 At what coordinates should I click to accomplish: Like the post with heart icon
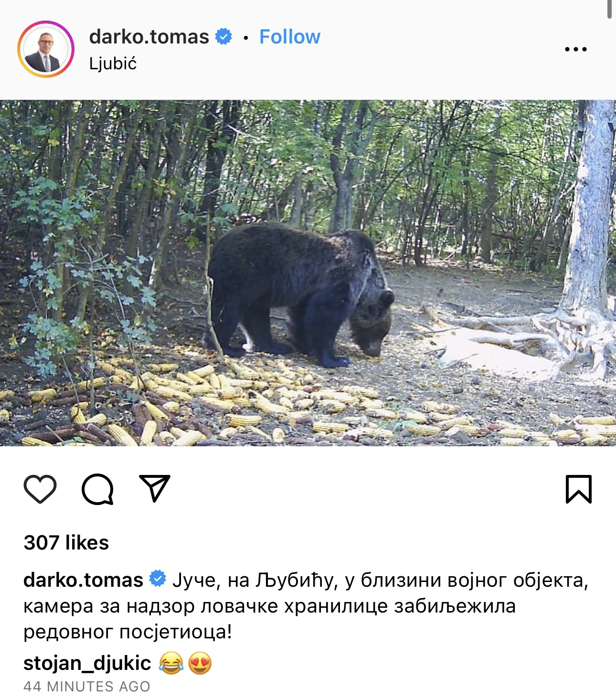click(40, 489)
